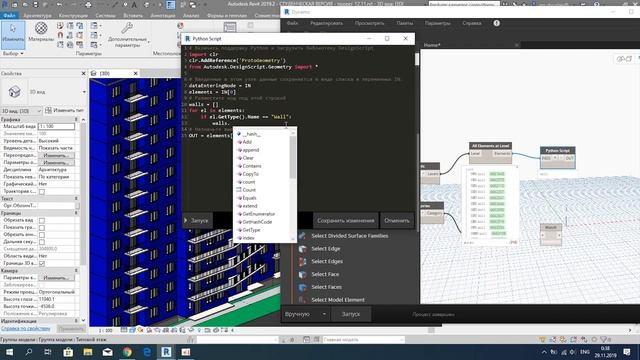Toggle Обрезать анн... checkbox

tap(42, 235)
